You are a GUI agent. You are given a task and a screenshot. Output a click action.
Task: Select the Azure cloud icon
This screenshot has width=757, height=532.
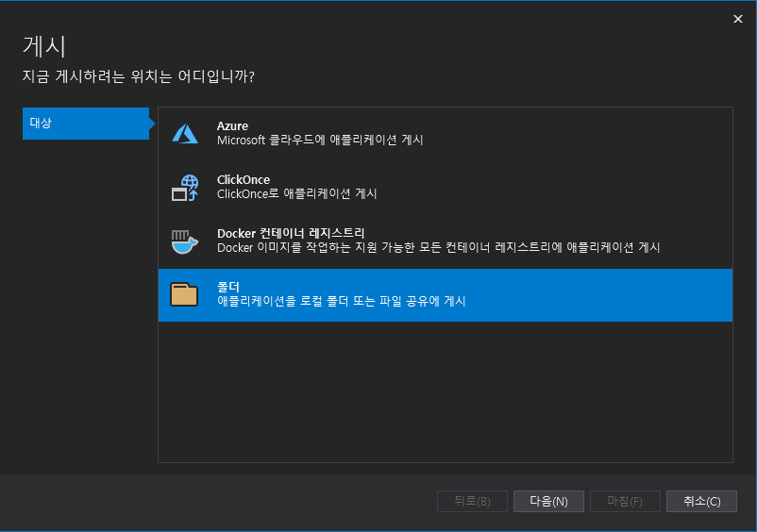tap(185, 134)
